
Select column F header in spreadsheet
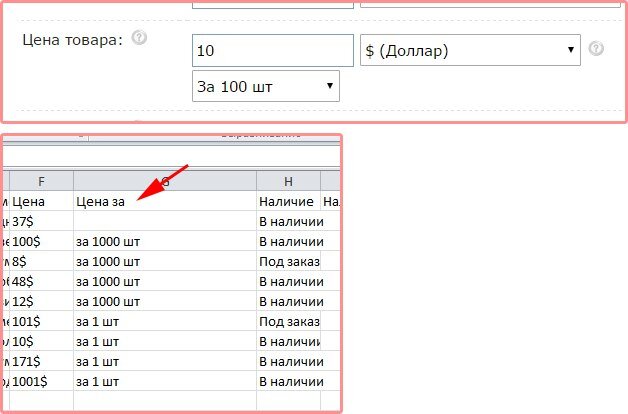[x=41, y=180]
